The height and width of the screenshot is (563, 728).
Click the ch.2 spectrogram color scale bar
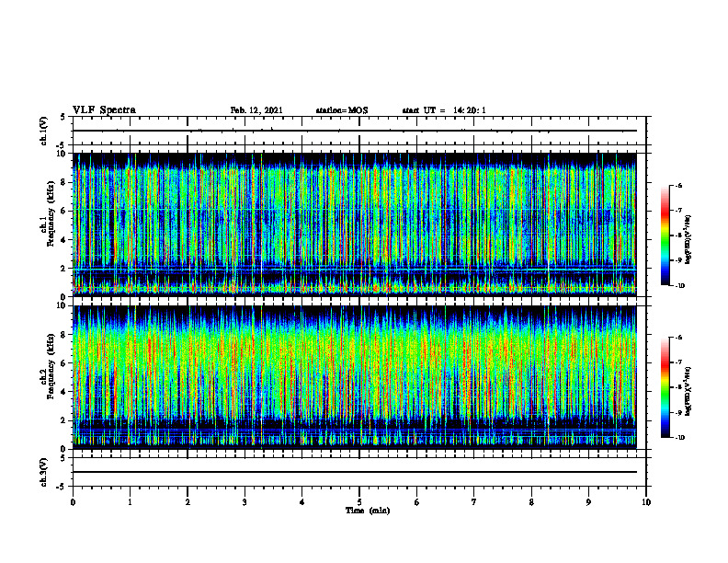665,387
